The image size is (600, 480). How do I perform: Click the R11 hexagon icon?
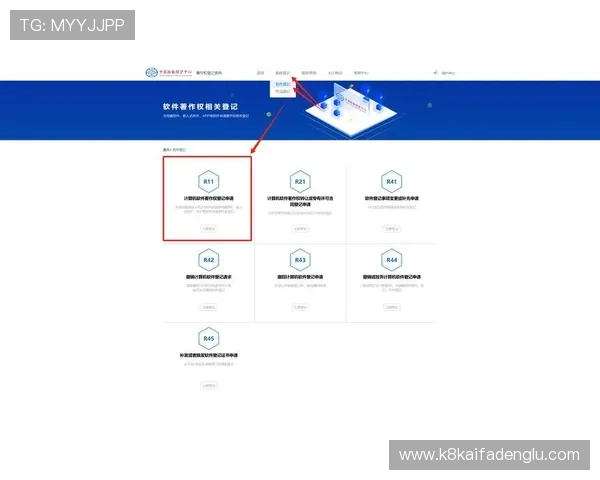pyautogui.click(x=208, y=181)
